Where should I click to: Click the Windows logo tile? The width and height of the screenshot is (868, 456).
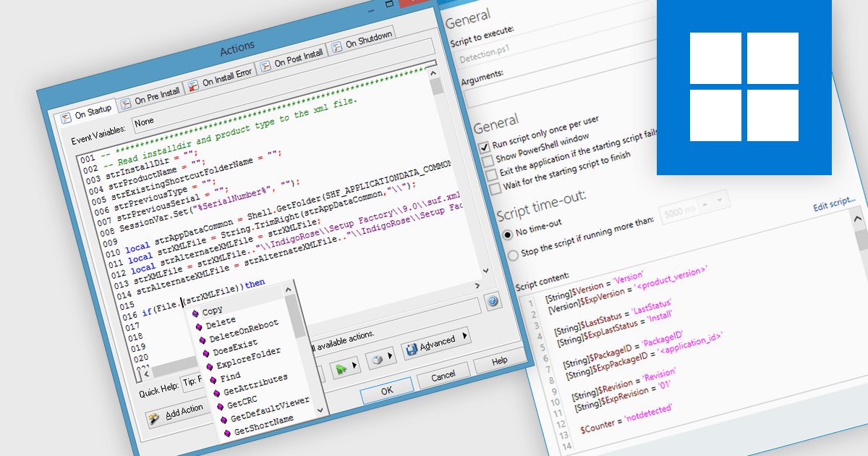coord(744,86)
